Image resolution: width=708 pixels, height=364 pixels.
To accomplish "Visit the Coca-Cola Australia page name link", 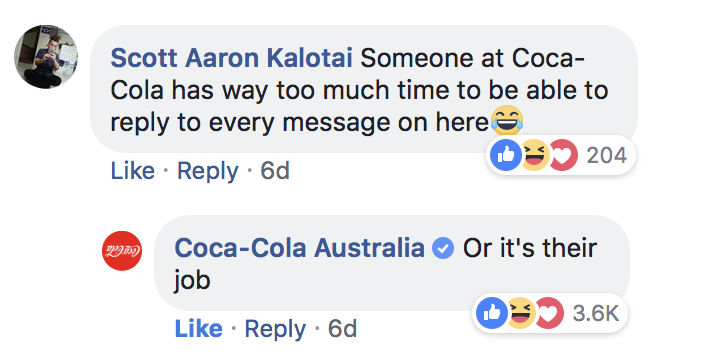I will tap(300, 248).
